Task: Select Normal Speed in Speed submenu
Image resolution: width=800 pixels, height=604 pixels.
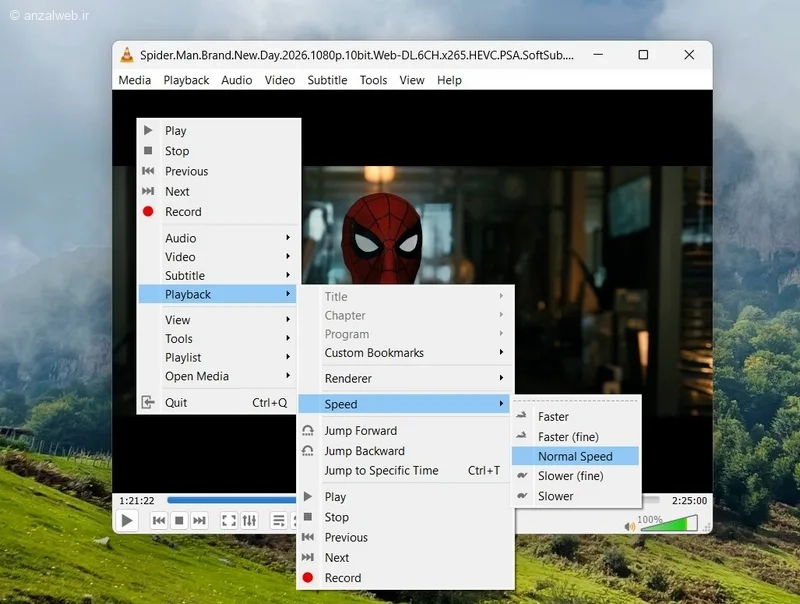Action: tap(576, 456)
